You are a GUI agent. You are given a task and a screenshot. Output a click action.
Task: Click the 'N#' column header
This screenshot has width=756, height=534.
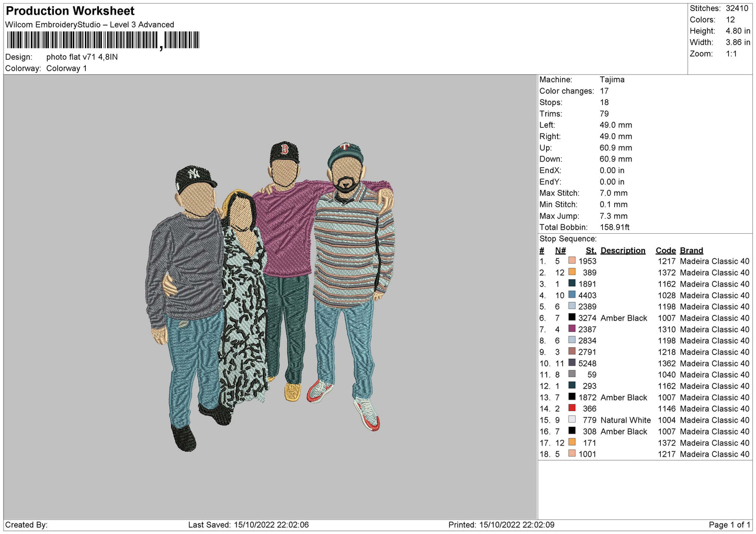560,251
